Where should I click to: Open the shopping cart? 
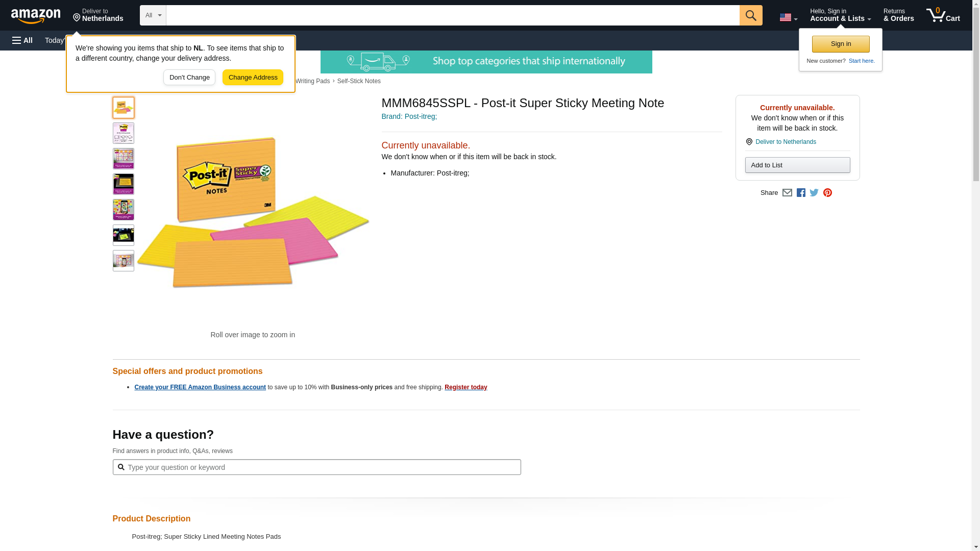[x=943, y=15]
